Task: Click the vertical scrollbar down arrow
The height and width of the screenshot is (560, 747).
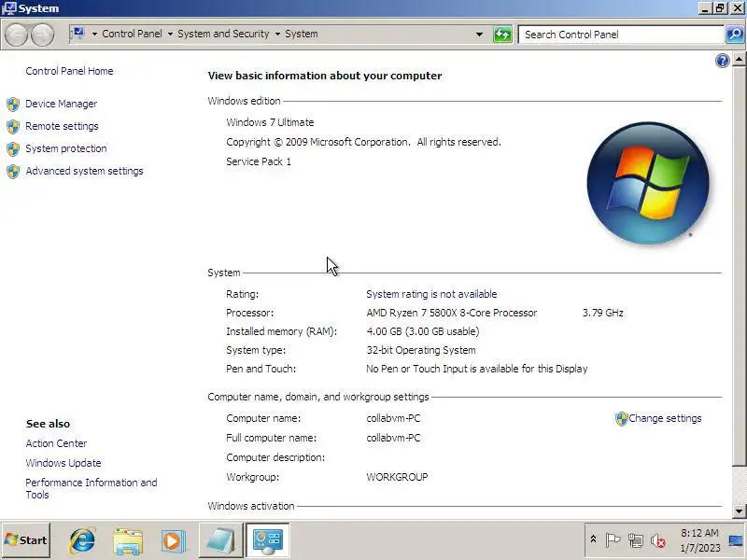Action: (739, 511)
